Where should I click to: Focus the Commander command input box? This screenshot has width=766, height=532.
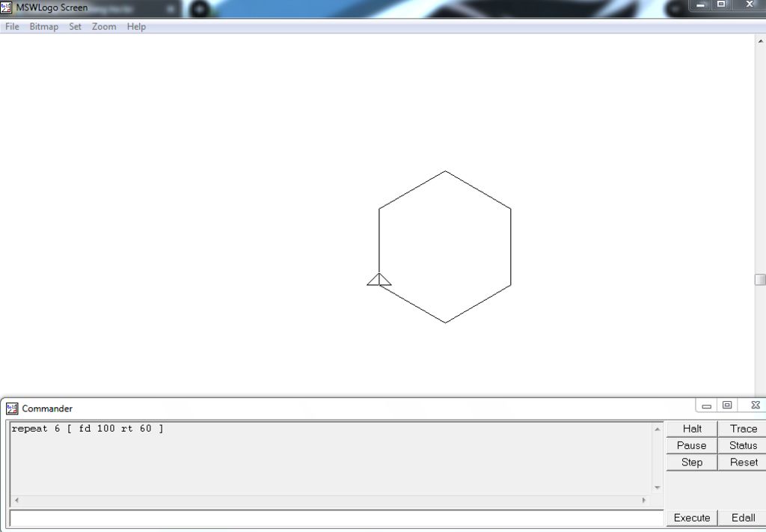point(337,518)
